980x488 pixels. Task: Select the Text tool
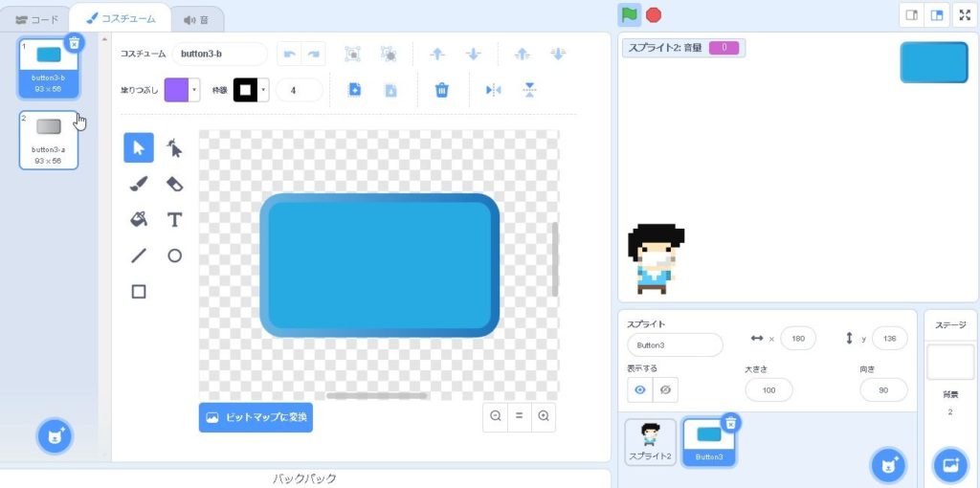coord(174,219)
